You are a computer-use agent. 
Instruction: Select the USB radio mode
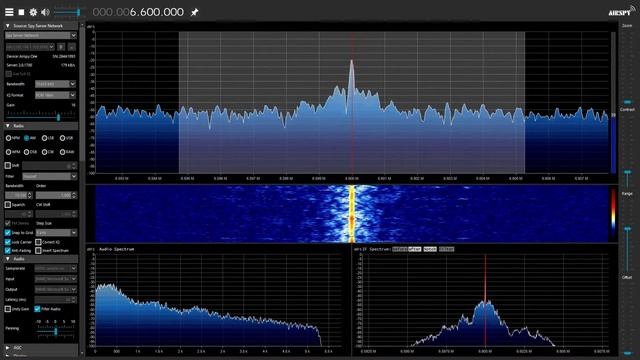pos(62,138)
